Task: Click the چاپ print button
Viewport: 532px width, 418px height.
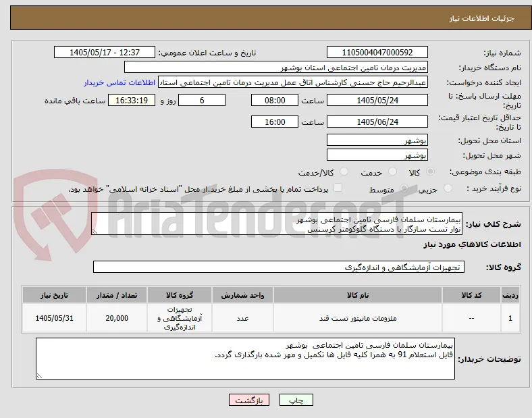Action: (296, 400)
